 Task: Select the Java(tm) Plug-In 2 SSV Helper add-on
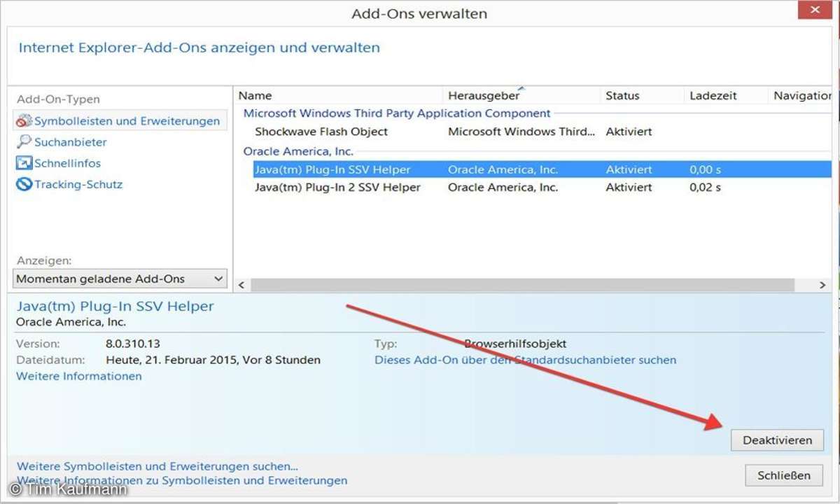tap(337, 188)
